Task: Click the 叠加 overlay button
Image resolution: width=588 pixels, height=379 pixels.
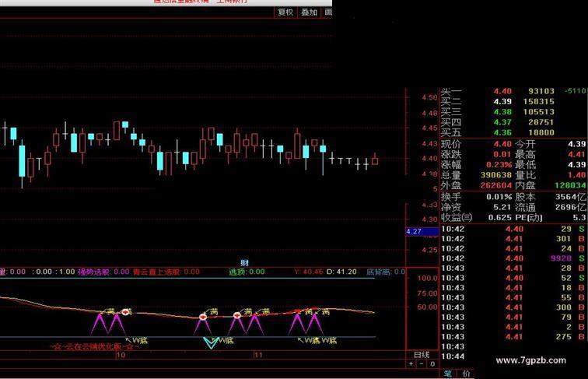Action: [309, 12]
